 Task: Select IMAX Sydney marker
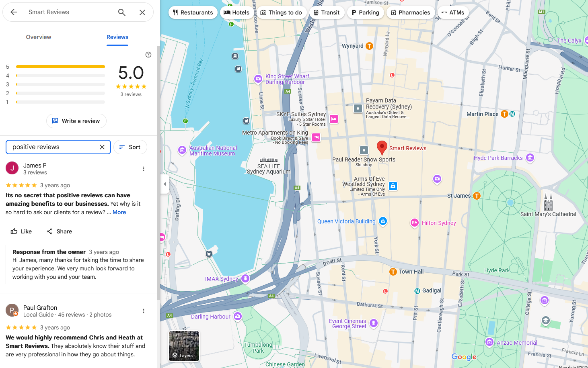tap(245, 278)
